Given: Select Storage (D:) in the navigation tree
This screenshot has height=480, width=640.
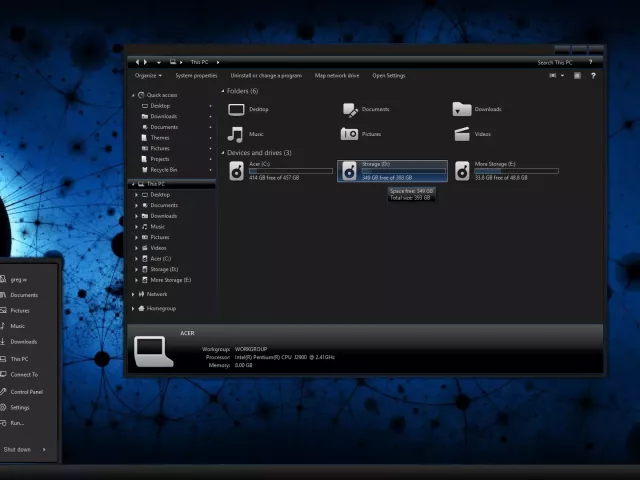Looking at the screenshot, I should point(164,269).
